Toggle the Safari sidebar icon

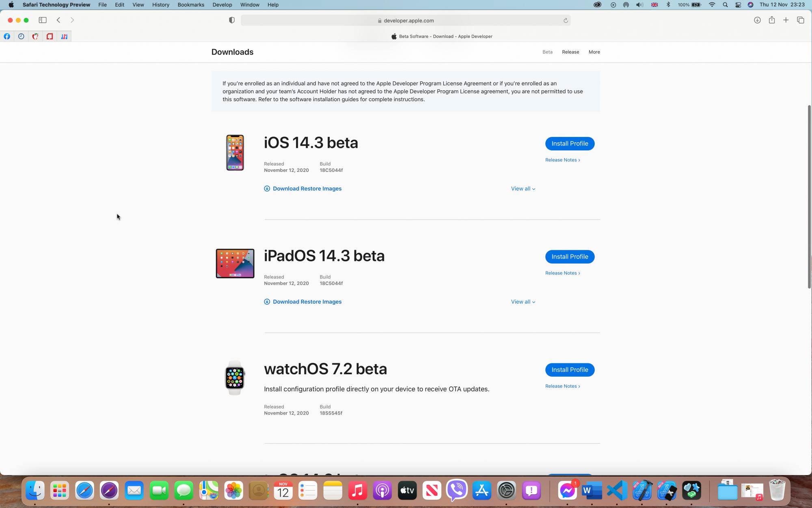(x=43, y=20)
